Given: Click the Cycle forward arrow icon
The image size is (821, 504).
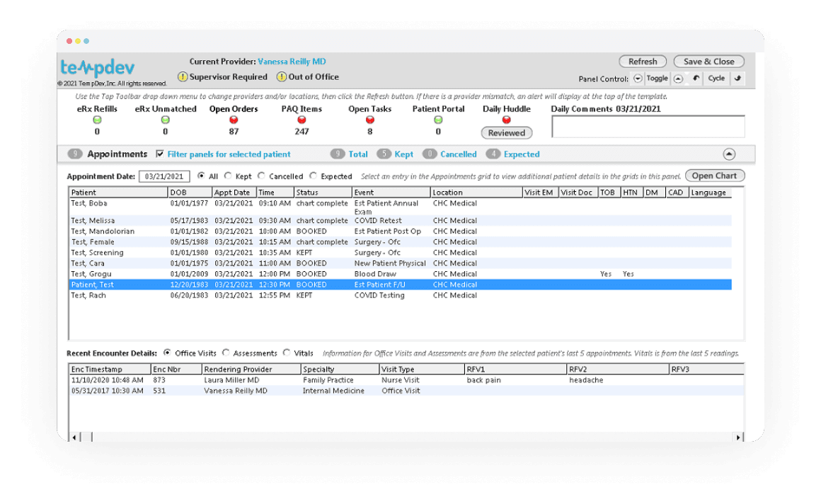Looking at the screenshot, I should (x=737, y=79).
